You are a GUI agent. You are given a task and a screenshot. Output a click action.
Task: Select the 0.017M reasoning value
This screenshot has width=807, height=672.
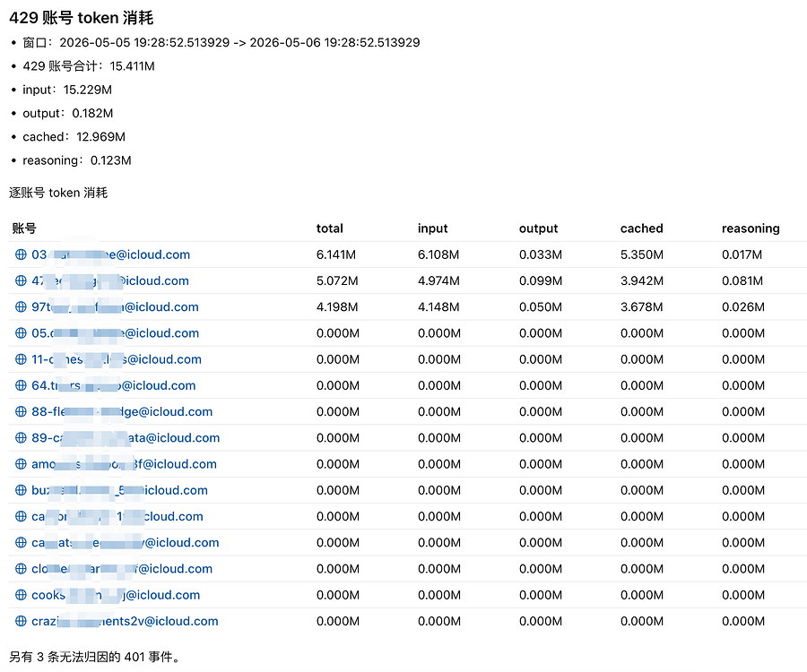click(742, 254)
